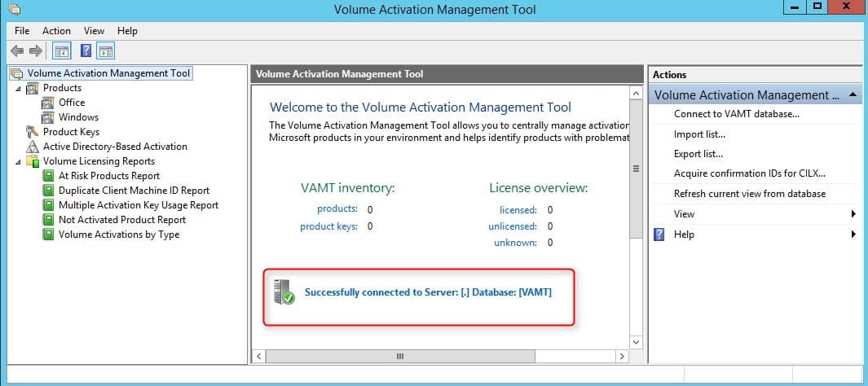Screen dimensions: 868x386
Task: Toggle the Show/Hide Console Tree icon
Action: [61, 51]
